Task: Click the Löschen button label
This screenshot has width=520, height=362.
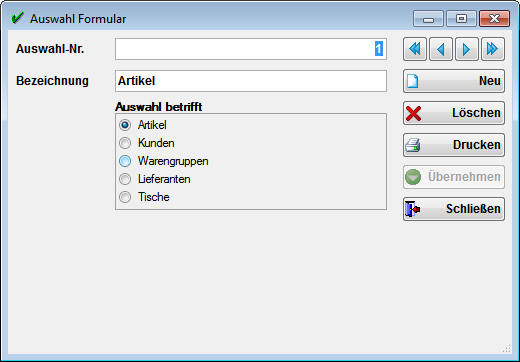Action: [476, 113]
